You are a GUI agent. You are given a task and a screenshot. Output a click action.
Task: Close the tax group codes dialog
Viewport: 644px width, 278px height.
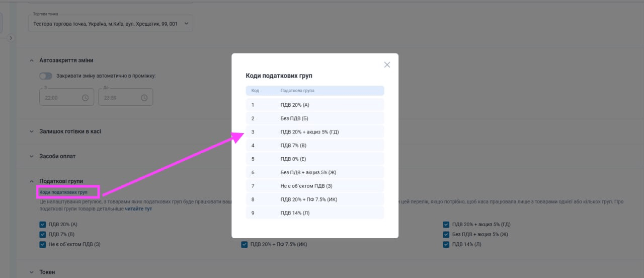pyautogui.click(x=387, y=64)
